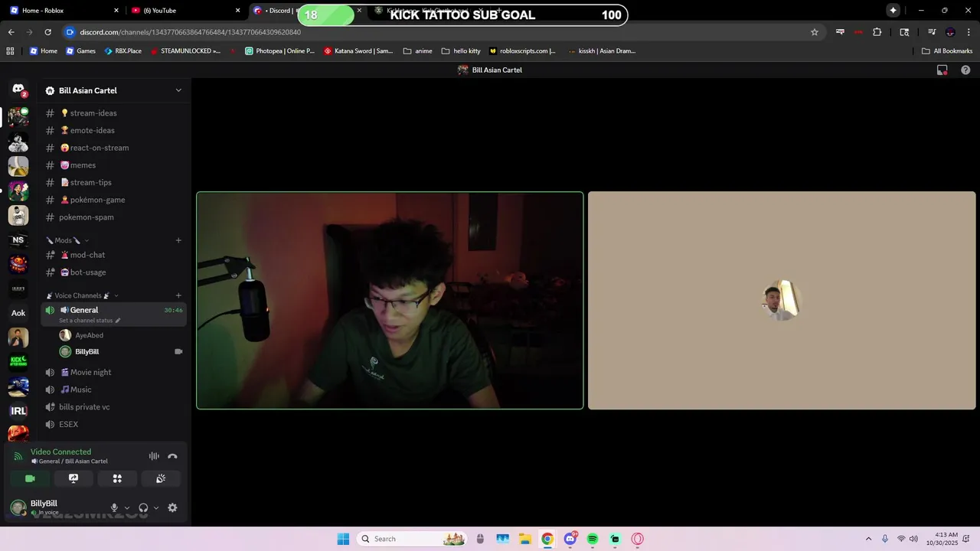The image size is (980, 551).
Task: Close the Discord browser tab
Action: (x=359, y=11)
